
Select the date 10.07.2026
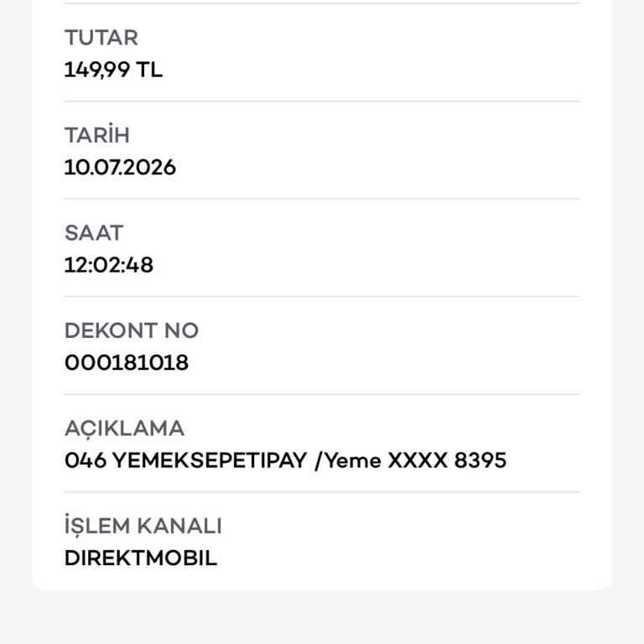[x=121, y=168]
